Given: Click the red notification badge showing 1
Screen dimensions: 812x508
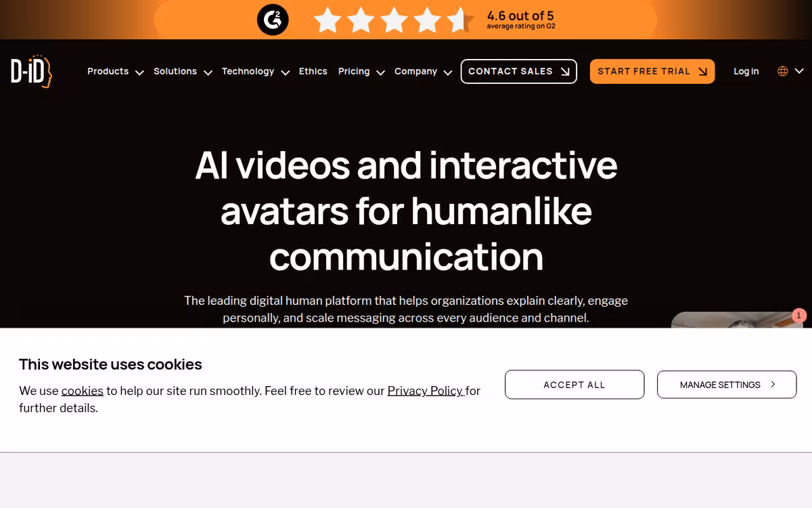Looking at the screenshot, I should click(799, 316).
